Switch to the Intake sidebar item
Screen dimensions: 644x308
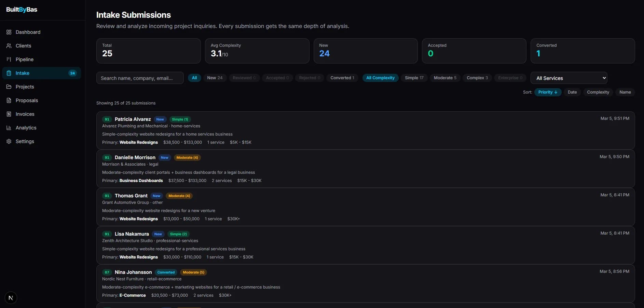click(x=23, y=73)
